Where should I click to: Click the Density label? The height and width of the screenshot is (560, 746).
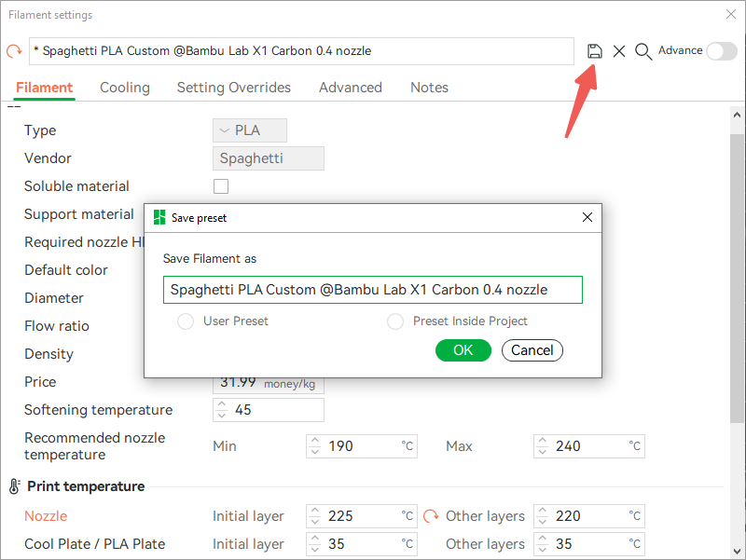point(49,354)
